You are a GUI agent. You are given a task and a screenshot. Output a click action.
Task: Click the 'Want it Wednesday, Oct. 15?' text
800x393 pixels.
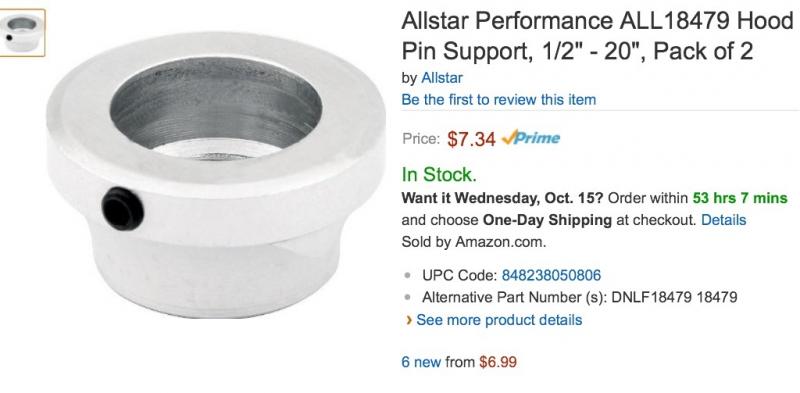coord(503,198)
